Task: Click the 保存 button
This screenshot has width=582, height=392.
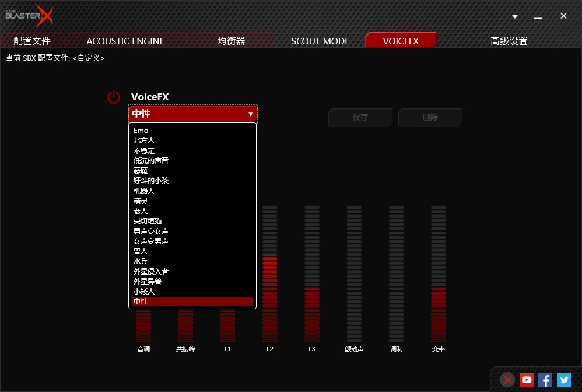Action: pyautogui.click(x=360, y=117)
